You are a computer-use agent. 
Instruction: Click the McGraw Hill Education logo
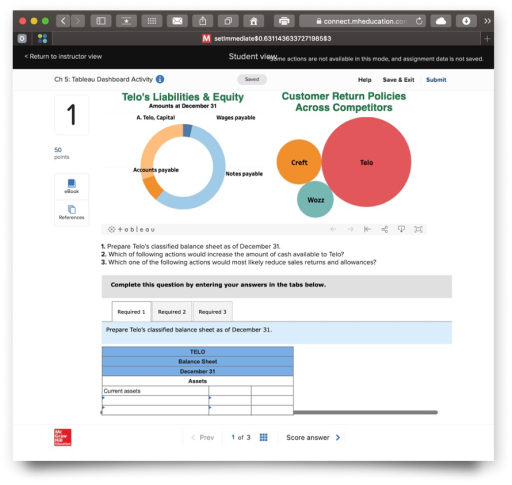(63, 437)
